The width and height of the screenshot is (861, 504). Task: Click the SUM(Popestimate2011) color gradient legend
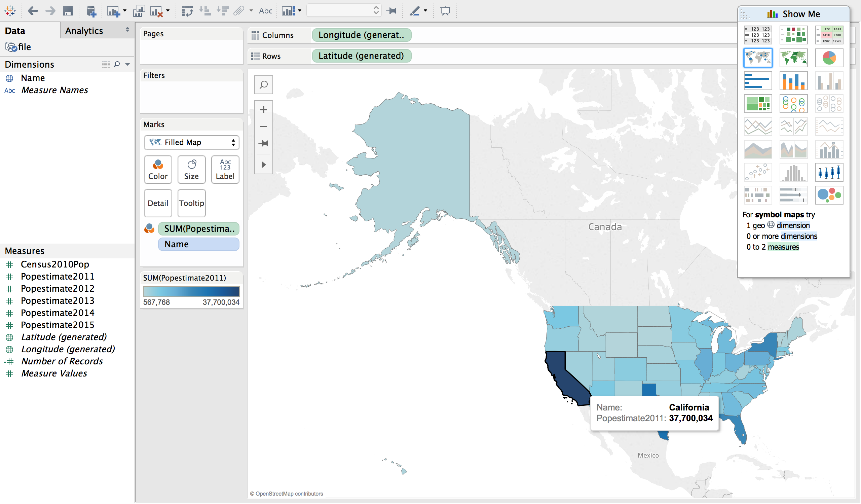pyautogui.click(x=191, y=292)
